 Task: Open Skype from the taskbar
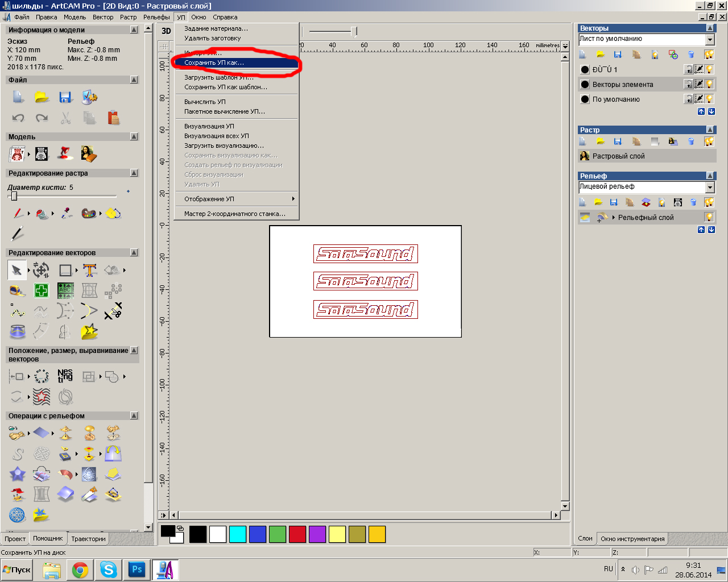coord(109,569)
